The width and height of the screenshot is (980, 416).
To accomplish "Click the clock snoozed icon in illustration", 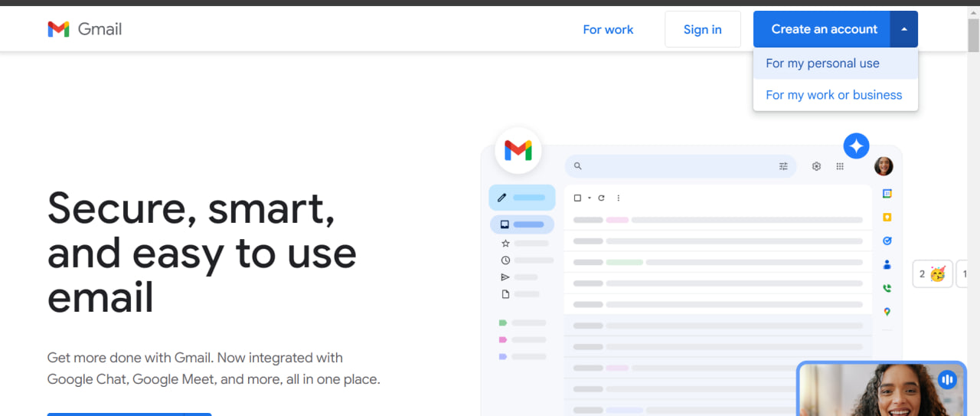I will [x=505, y=260].
